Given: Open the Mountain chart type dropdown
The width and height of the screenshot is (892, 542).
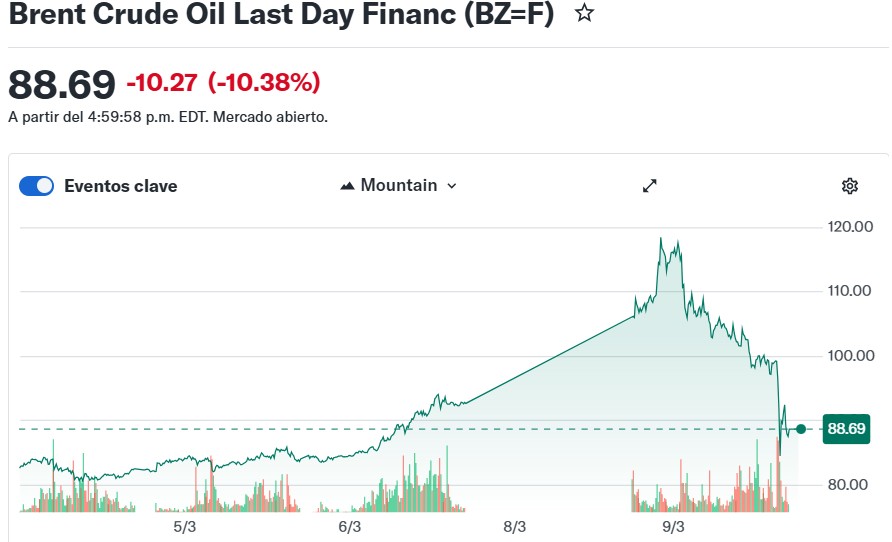Looking at the screenshot, I should pos(399,185).
